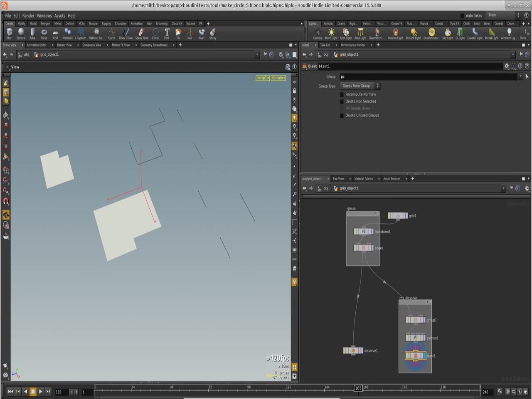
Task: Add a Sky Light from shelf
Action: (x=447, y=32)
